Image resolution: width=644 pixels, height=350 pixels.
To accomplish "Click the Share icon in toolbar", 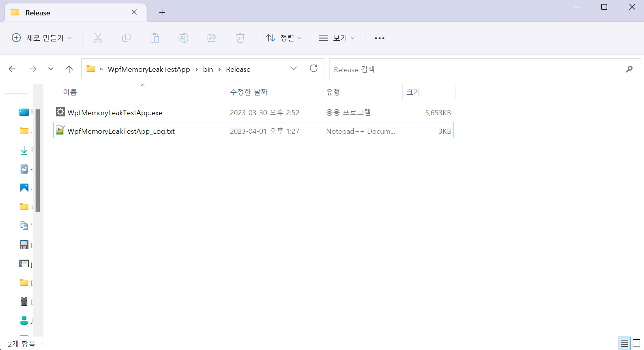I will tap(212, 38).
